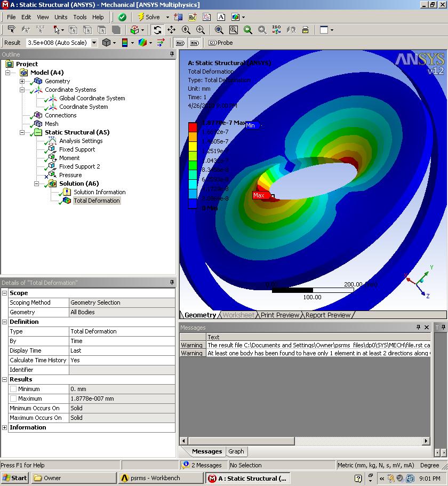Click the Zoom To Fit icon
448x486 pixels.
219,30
